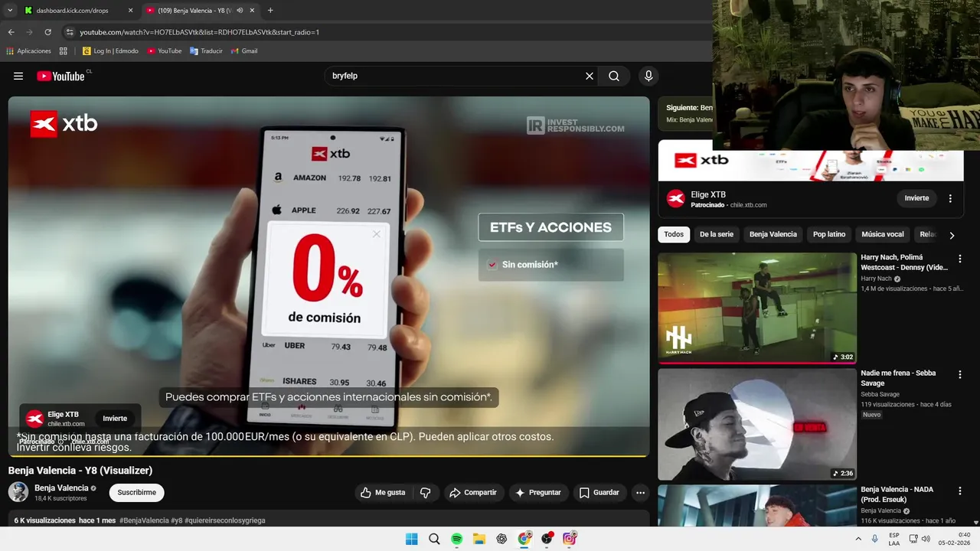Open a new browser tab
The image size is (980, 551).
[270, 10]
